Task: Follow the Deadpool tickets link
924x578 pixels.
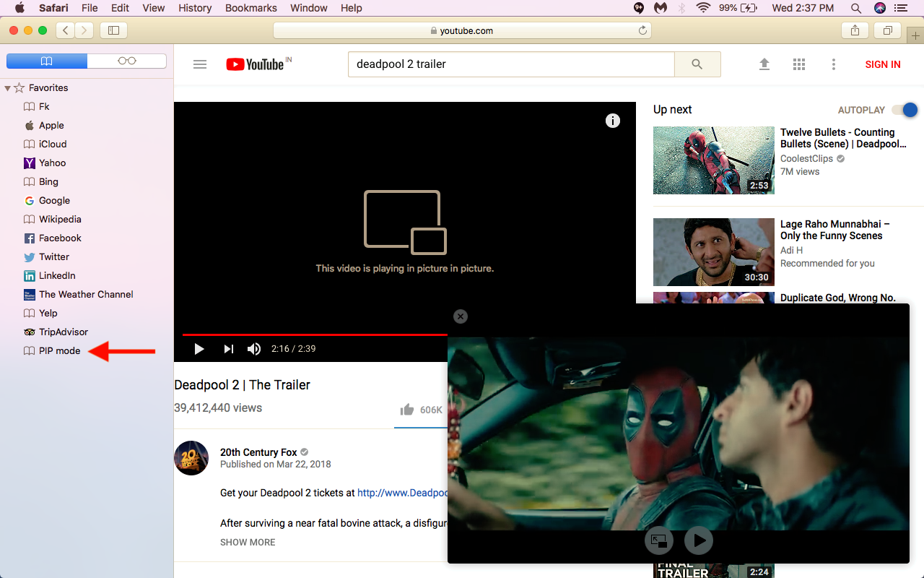Action: pyautogui.click(x=403, y=493)
